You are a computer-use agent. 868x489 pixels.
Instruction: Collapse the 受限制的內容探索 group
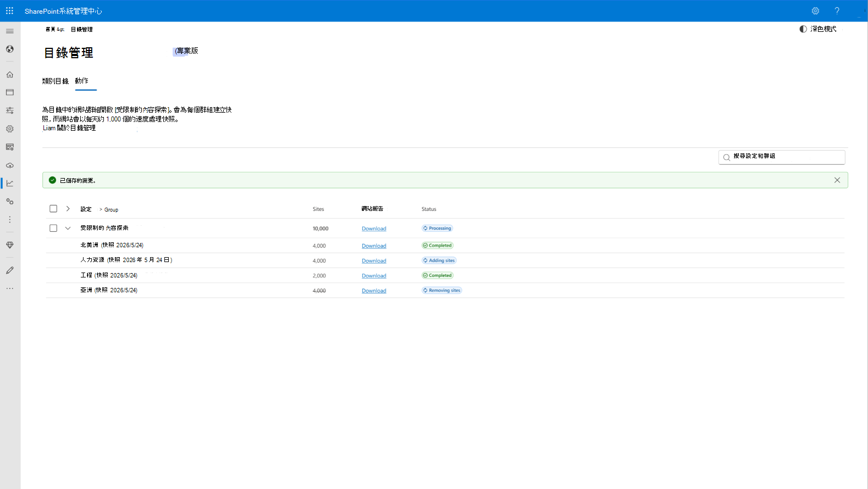(68, 228)
